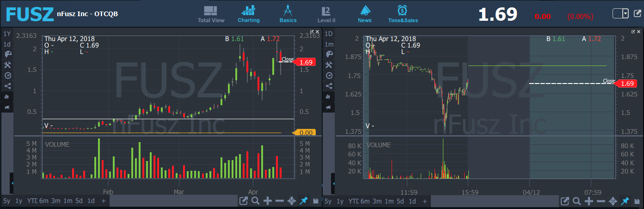Save left chart with disk icon

315,201
